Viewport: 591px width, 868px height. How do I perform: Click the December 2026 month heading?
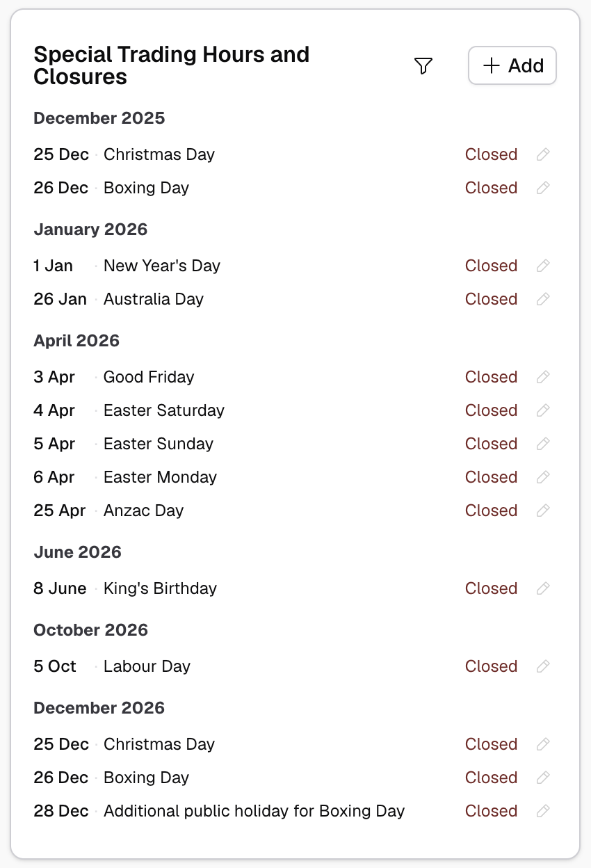(x=99, y=708)
